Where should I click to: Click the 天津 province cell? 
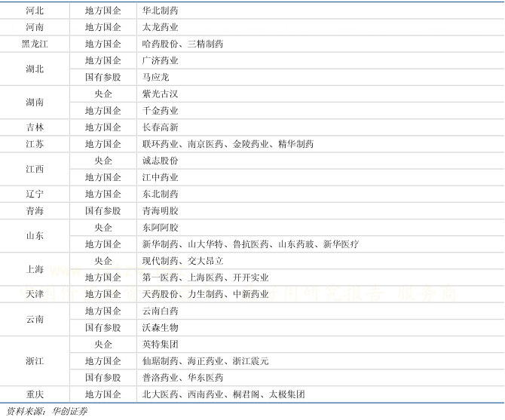click(35, 294)
